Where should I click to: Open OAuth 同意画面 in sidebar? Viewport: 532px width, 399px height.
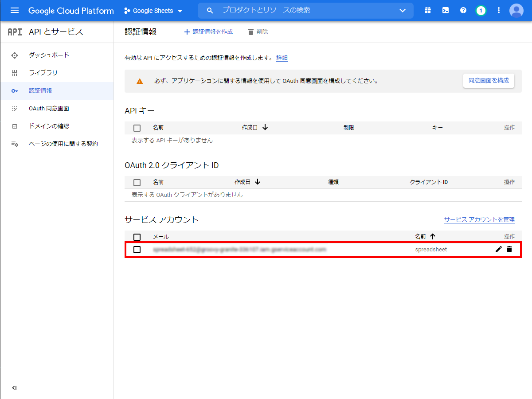click(x=49, y=108)
